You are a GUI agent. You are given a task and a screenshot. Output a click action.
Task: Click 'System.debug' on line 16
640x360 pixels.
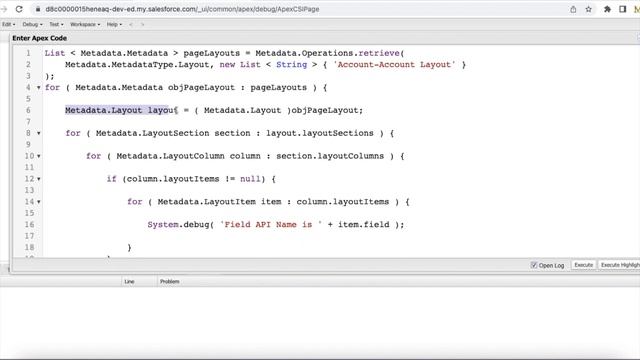click(178, 224)
